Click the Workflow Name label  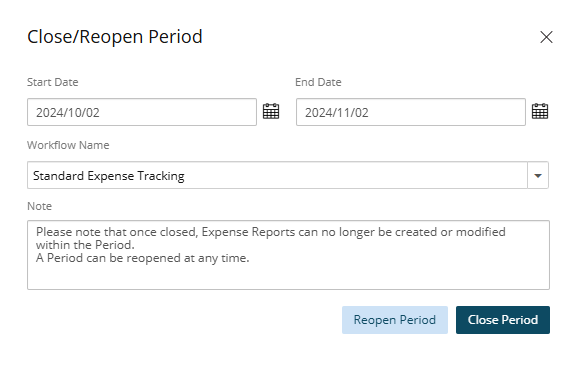(x=68, y=145)
